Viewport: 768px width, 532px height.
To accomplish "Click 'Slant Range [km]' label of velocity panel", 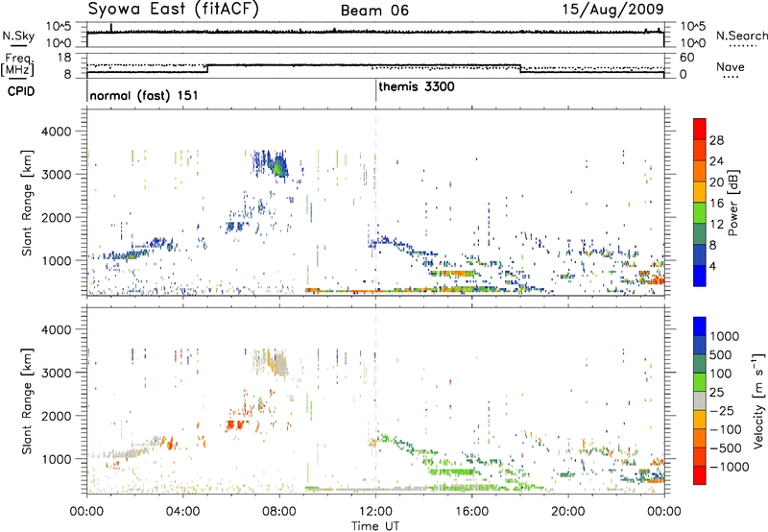I will click(27, 400).
